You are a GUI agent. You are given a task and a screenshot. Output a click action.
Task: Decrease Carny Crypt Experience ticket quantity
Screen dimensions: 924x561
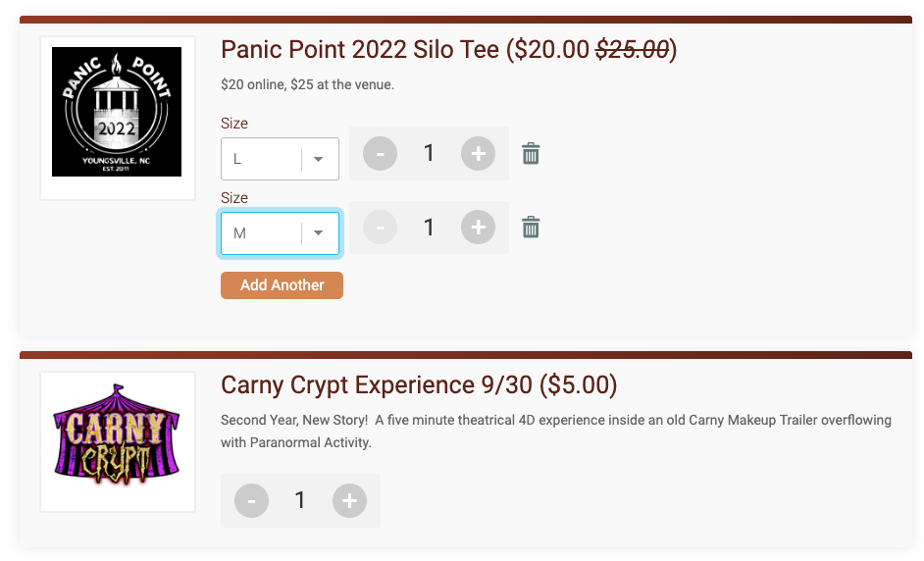pyautogui.click(x=252, y=500)
